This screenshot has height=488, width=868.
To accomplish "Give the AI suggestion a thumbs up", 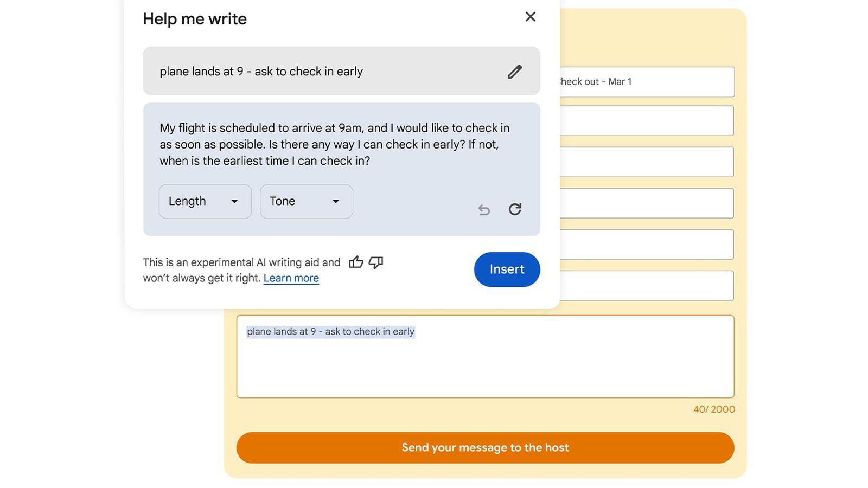I will [x=356, y=262].
